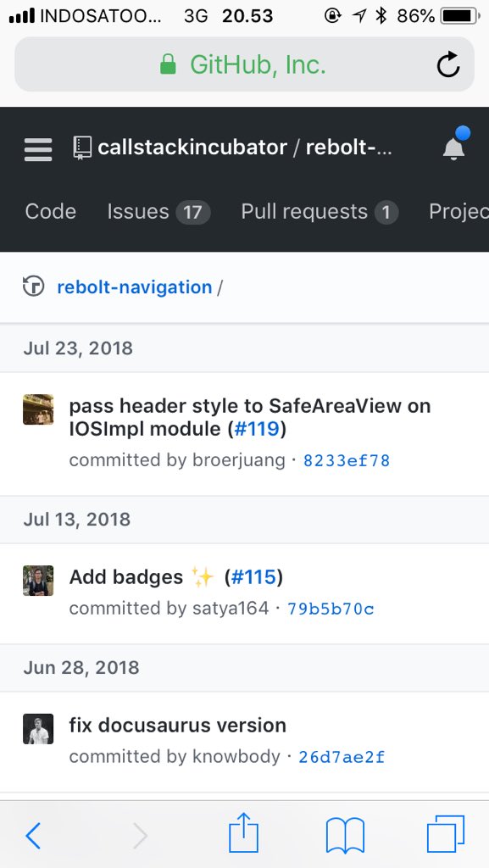The width and height of the screenshot is (489, 868).
Task: Tap the Safari forward arrow
Action: pos(141,835)
